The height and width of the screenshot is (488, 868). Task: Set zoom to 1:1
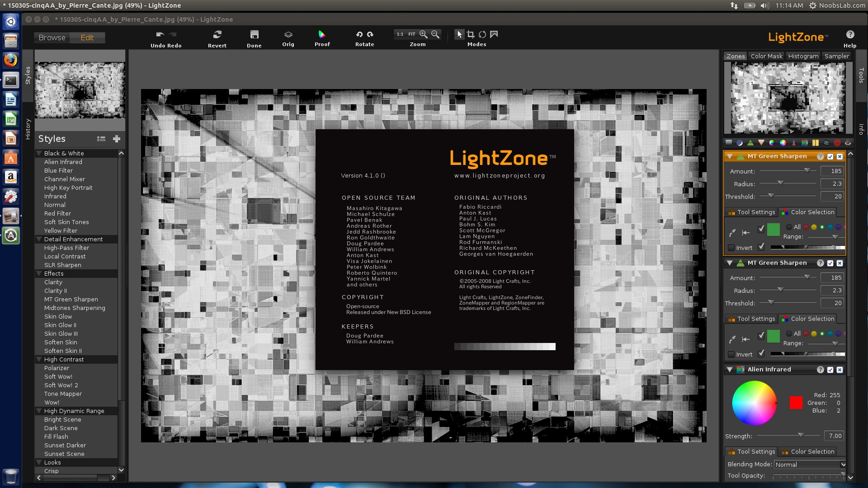(400, 34)
